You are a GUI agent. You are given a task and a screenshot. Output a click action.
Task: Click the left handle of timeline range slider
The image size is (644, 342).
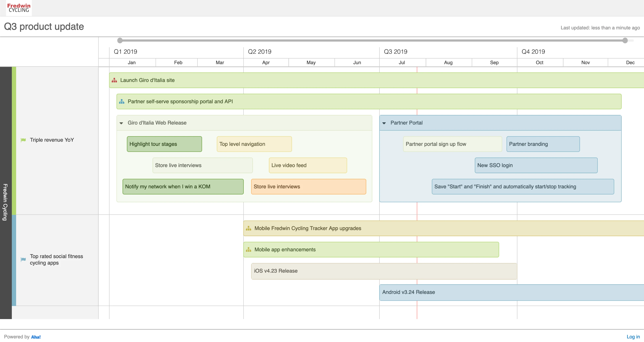[120, 40]
